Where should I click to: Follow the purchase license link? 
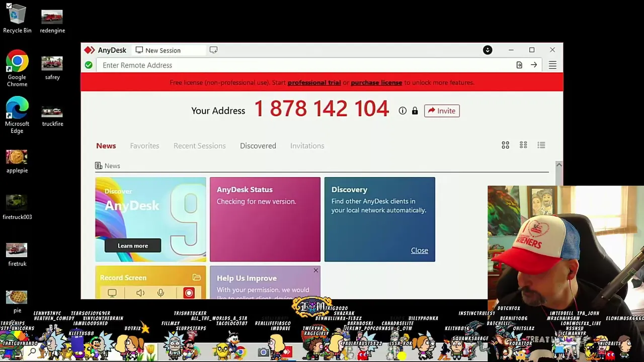coord(376,82)
